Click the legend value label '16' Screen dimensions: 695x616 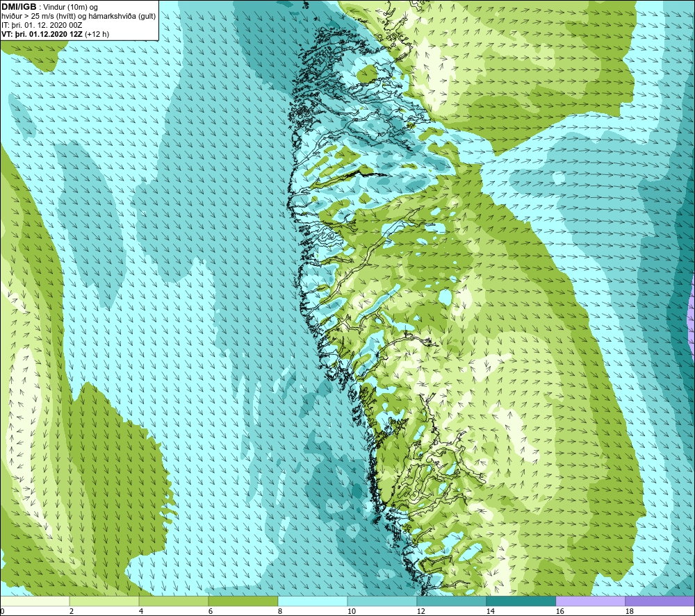(x=559, y=611)
